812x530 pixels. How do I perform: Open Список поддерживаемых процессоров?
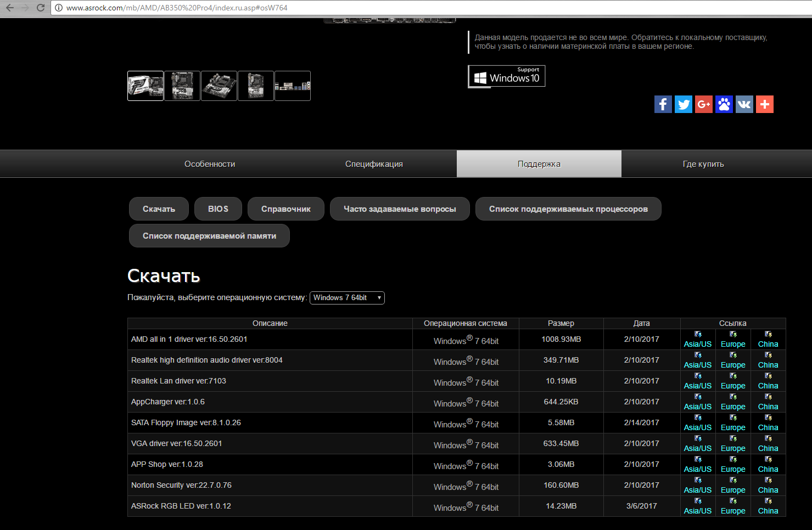point(568,209)
